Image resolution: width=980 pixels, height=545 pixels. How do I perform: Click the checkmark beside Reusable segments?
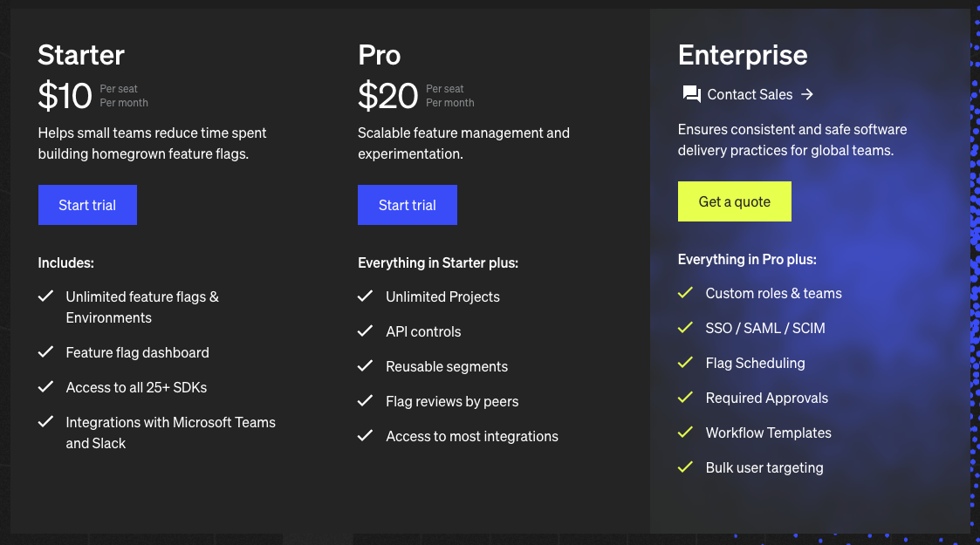pyautogui.click(x=366, y=366)
